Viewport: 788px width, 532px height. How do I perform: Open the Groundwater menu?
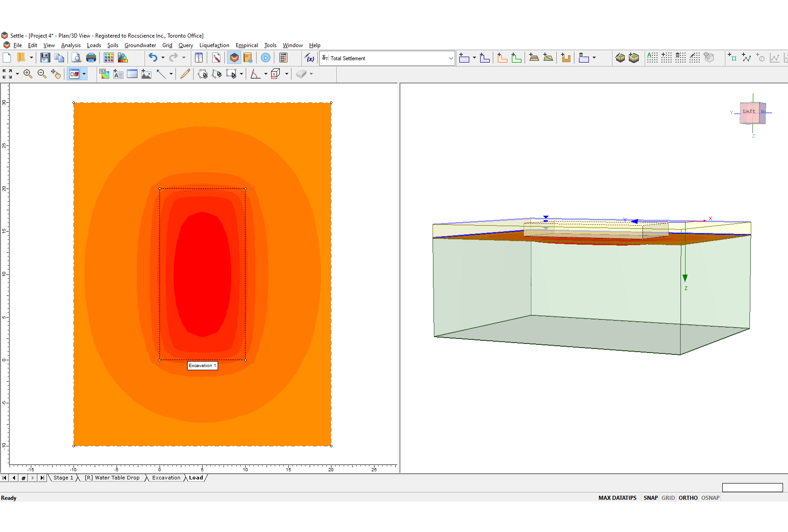[x=140, y=45]
